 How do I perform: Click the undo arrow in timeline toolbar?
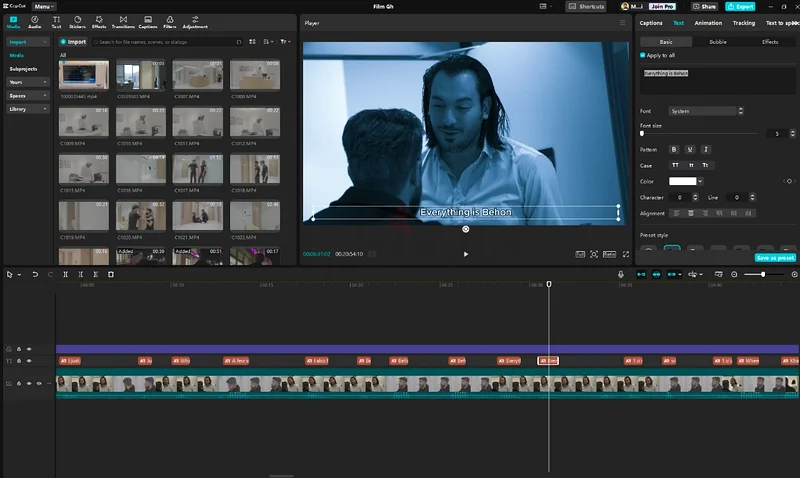coord(35,274)
